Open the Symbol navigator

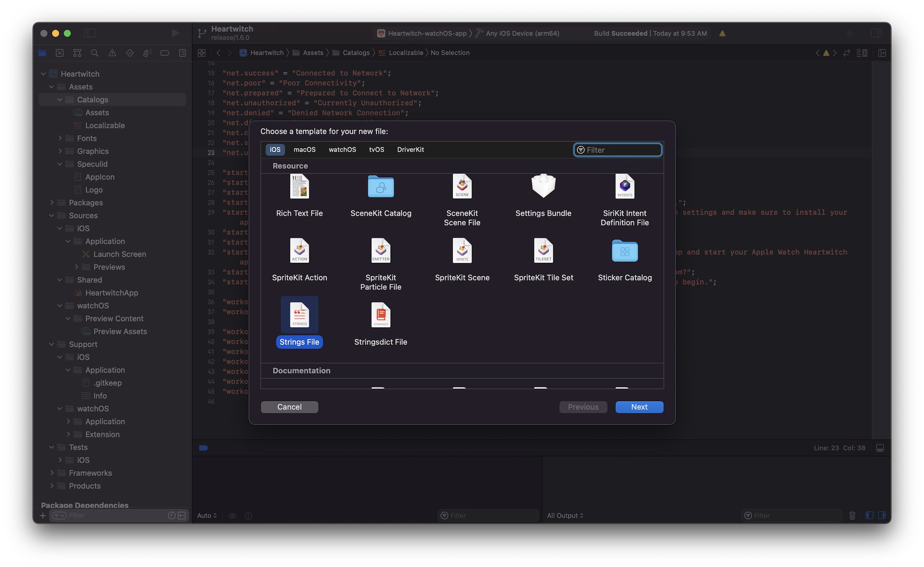77,53
